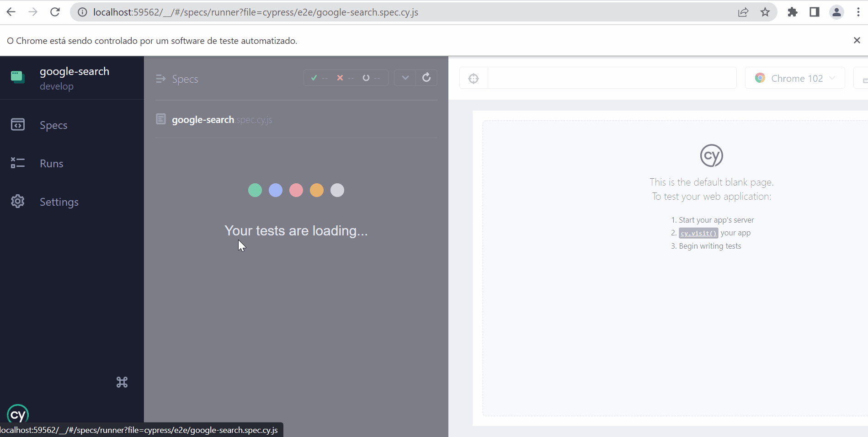
Task: Click inside the browser address bar
Action: (320, 12)
